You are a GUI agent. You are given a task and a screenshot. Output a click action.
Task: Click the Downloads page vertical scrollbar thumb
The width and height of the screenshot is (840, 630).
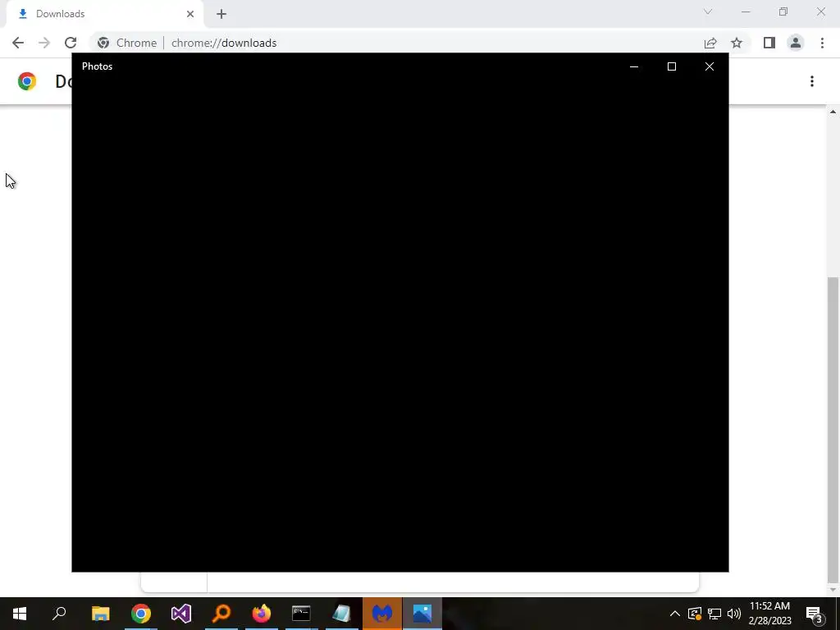(x=833, y=428)
